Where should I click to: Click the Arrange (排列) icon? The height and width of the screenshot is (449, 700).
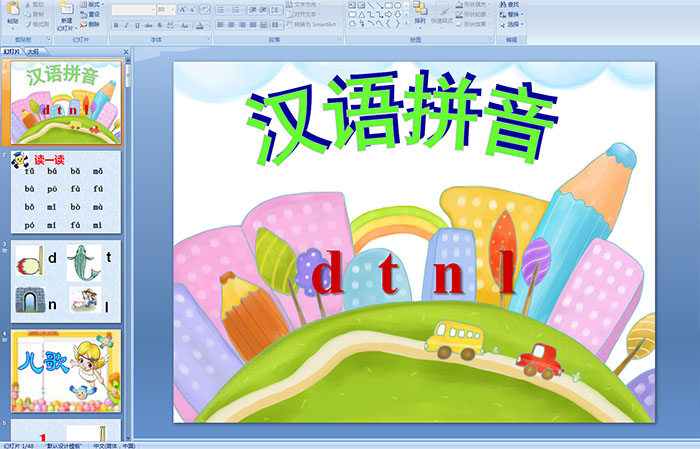[x=420, y=11]
